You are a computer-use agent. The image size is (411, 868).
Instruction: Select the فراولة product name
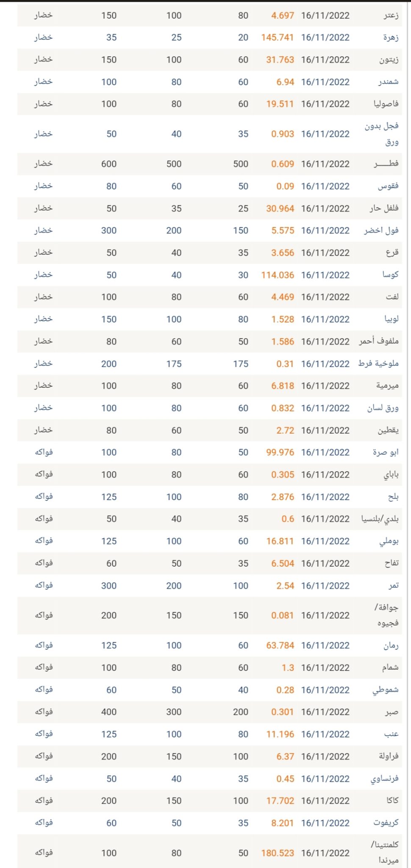click(x=388, y=756)
